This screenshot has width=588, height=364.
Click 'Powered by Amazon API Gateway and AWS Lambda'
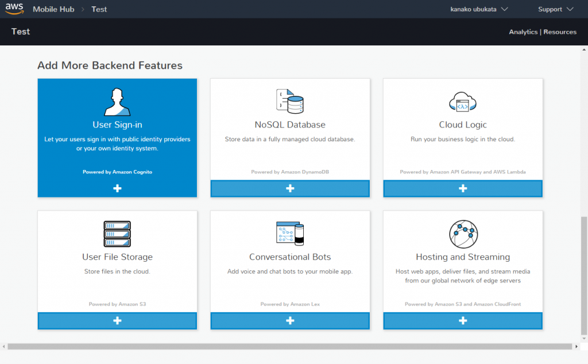click(x=463, y=172)
